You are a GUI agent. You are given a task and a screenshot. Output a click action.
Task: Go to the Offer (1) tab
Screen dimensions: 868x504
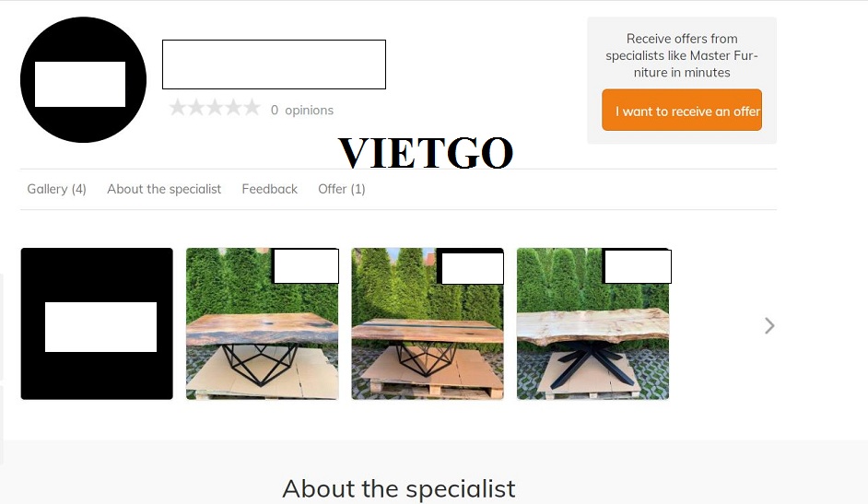[342, 189]
